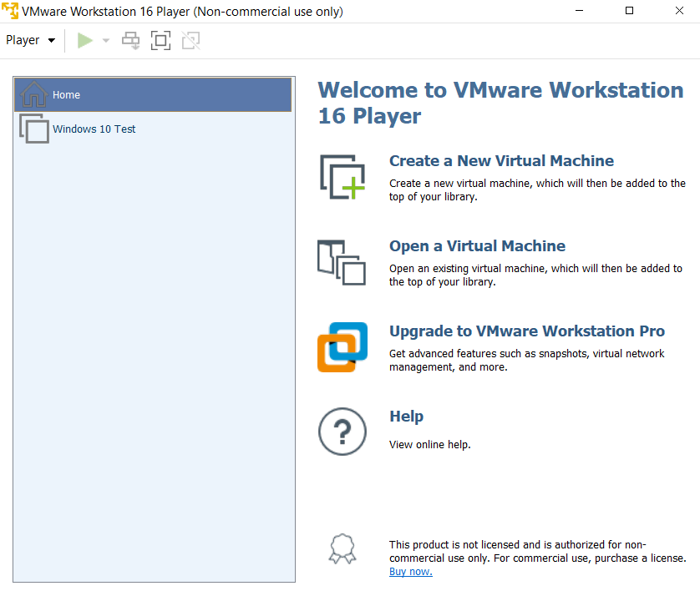Enter full screen mode icon

point(160,41)
